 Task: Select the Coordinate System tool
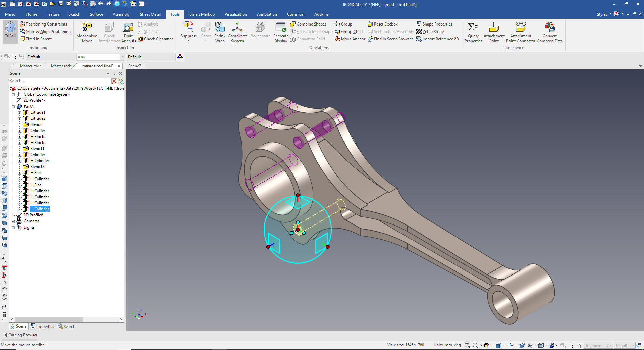click(237, 32)
